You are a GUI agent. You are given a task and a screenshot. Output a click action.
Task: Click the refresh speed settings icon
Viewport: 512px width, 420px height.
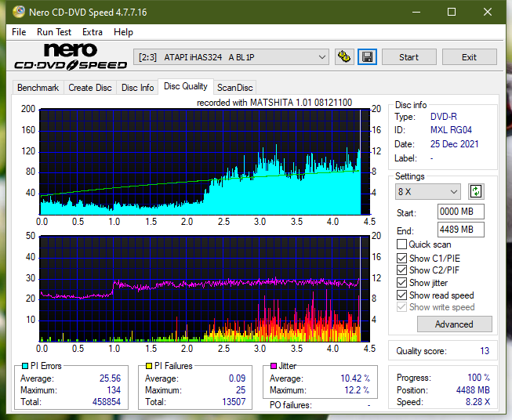476,191
